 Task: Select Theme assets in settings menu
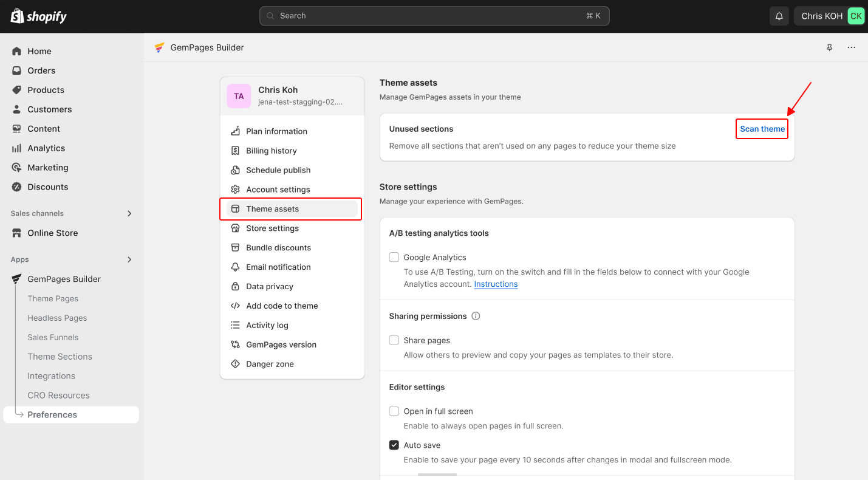coord(272,209)
